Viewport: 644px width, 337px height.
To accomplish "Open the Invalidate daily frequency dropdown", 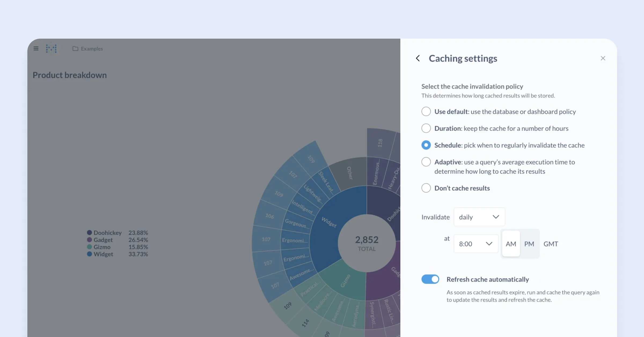I will click(479, 217).
